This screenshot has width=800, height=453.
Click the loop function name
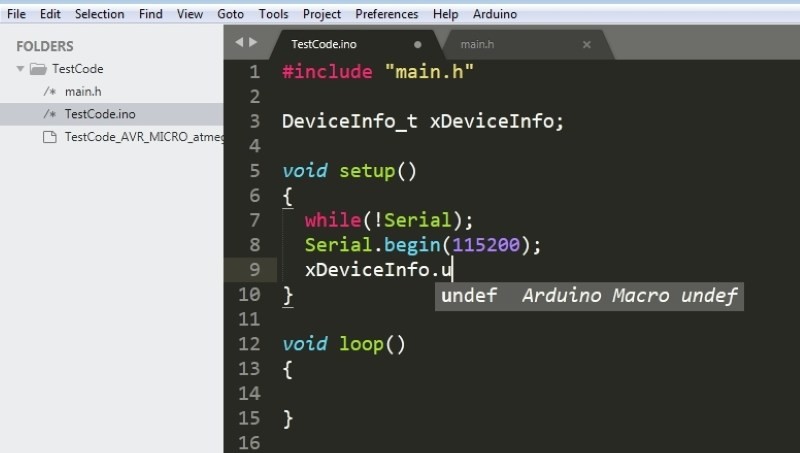point(362,344)
